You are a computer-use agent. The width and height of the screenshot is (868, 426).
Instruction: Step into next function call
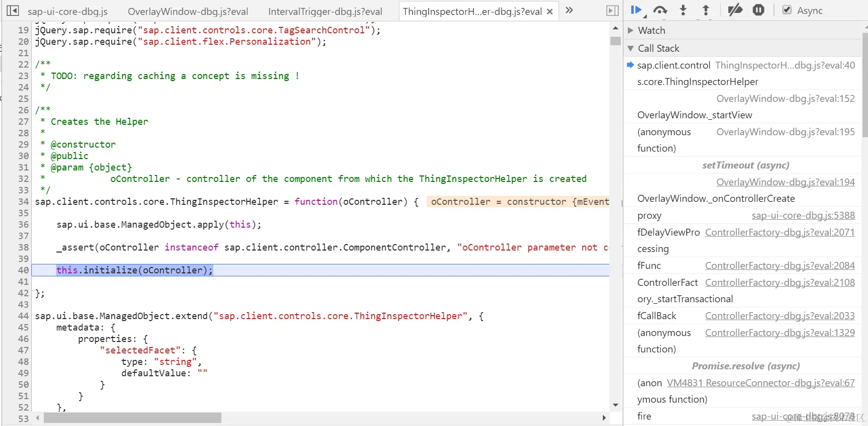pos(683,10)
